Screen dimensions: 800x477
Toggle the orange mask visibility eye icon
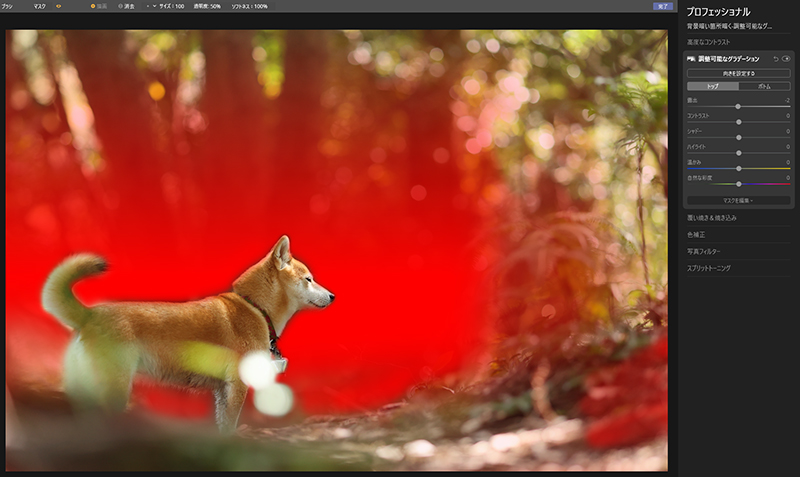coord(59,6)
